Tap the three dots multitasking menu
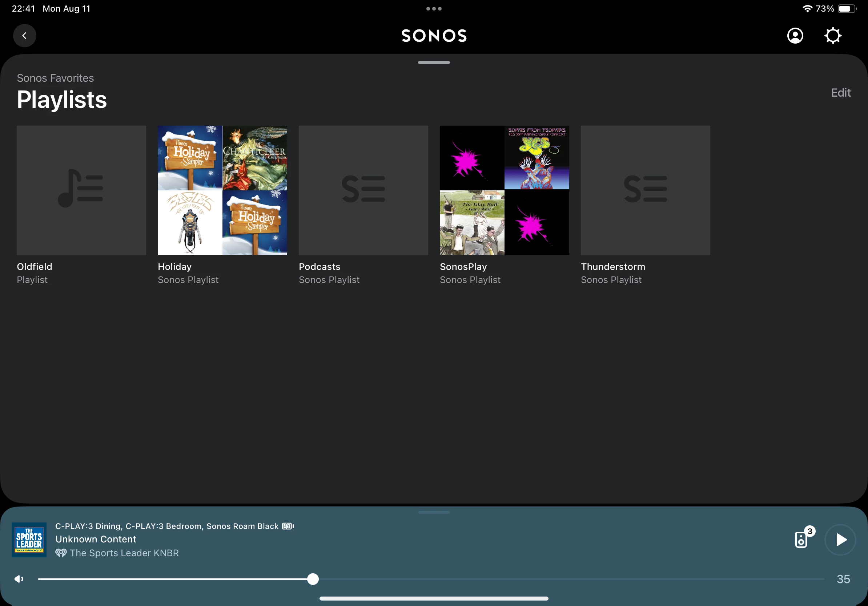 [434, 9]
